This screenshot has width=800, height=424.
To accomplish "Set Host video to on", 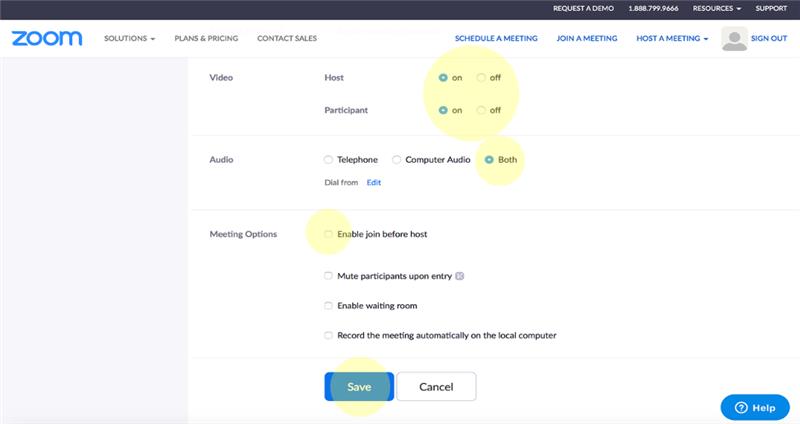I will (x=443, y=78).
